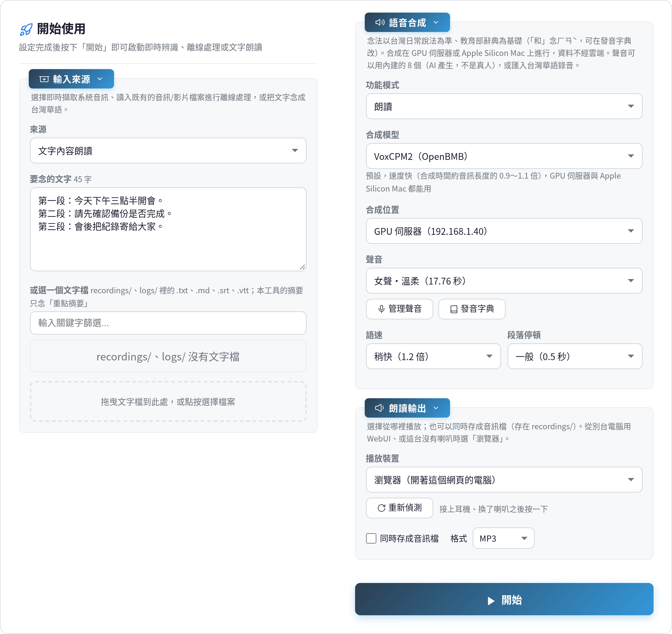
Task: Open the 合成模型 dropdown VoxCPM2（OpenBMB）
Action: point(504,156)
